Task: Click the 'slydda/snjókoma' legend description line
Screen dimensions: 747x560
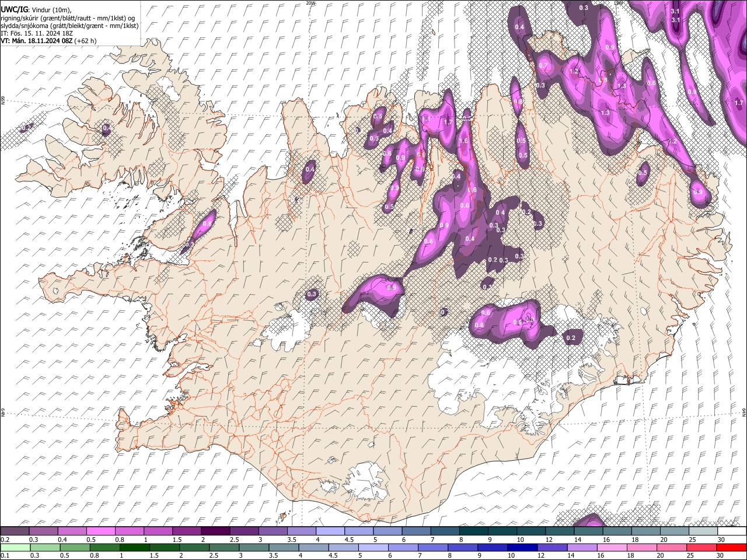Action: [x=70, y=26]
